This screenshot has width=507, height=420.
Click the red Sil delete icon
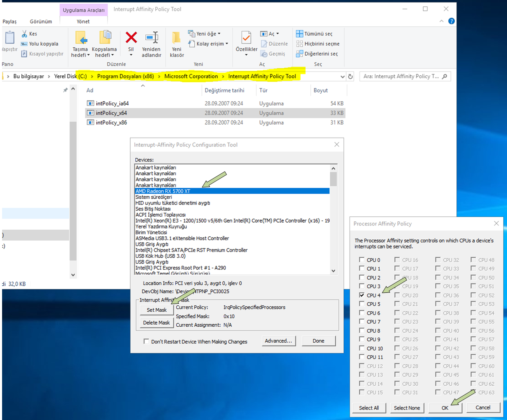131,38
